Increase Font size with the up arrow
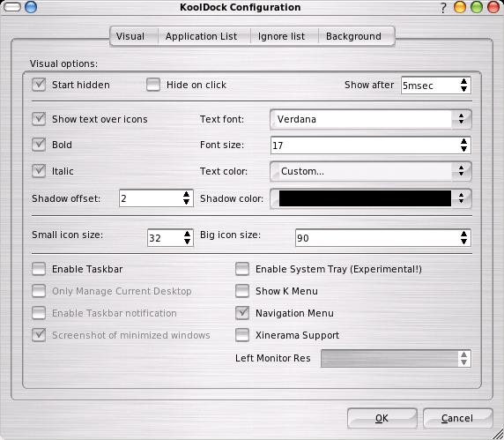Image resolution: width=504 pixels, height=440 pixels. point(463,141)
